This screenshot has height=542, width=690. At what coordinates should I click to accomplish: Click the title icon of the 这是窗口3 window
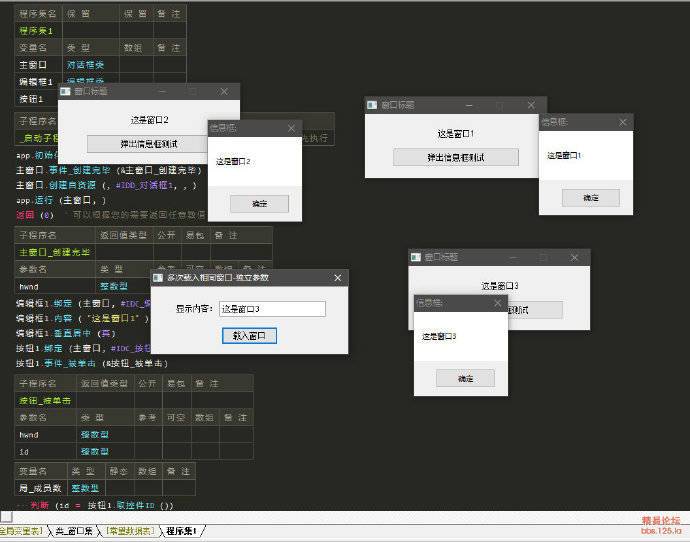pyautogui.click(x=417, y=257)
